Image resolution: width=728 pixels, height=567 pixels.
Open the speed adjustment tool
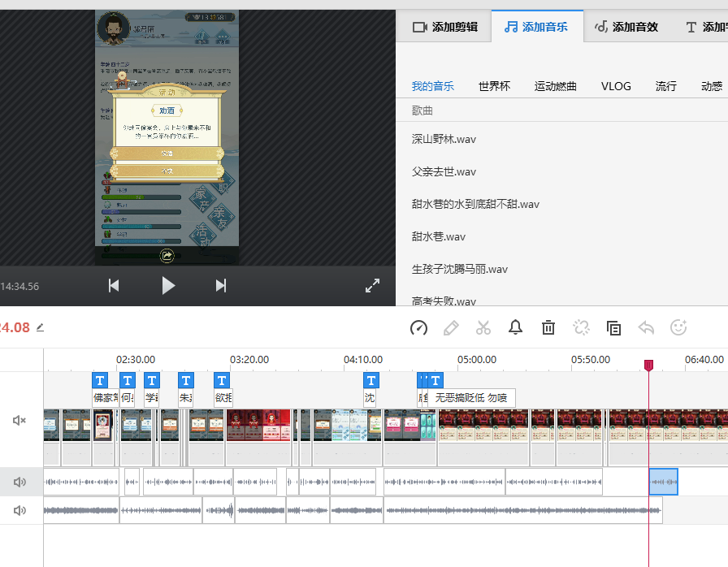pos(418,328)
